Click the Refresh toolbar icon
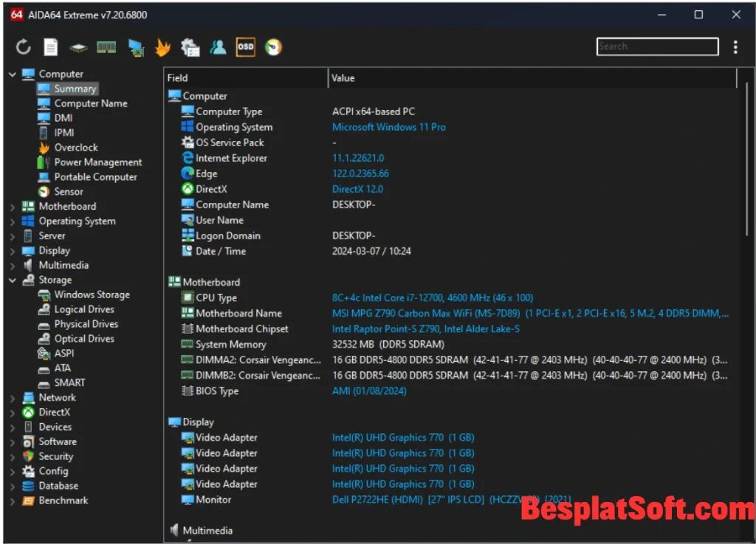756x544 pixels. click(24, 47)
